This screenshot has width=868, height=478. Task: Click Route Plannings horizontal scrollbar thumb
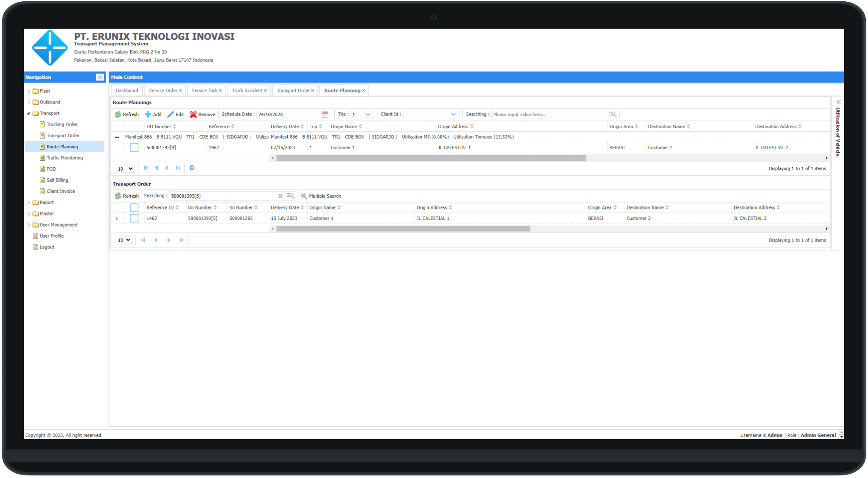(431, 158)
